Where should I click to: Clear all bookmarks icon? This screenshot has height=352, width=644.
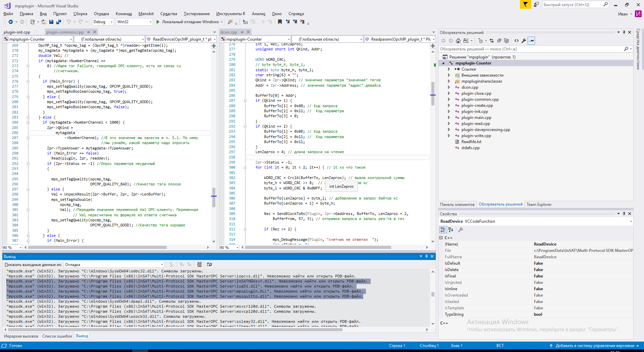coord(302,22)
